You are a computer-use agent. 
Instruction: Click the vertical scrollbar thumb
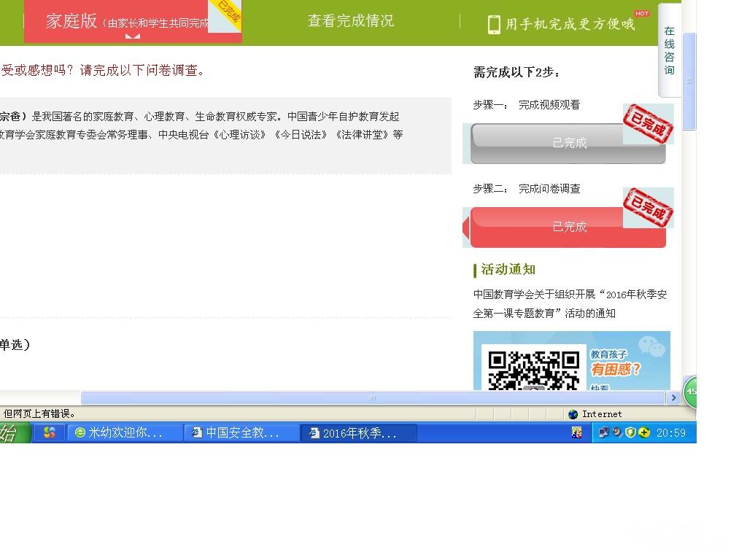pyautogui.click(x=689, y=80)
